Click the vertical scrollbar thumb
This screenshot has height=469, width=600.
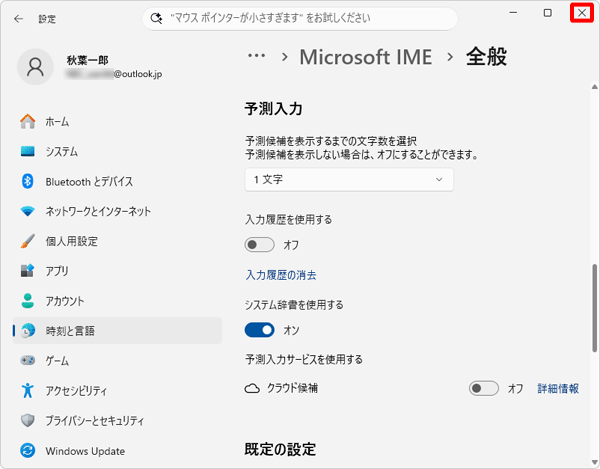594,308
